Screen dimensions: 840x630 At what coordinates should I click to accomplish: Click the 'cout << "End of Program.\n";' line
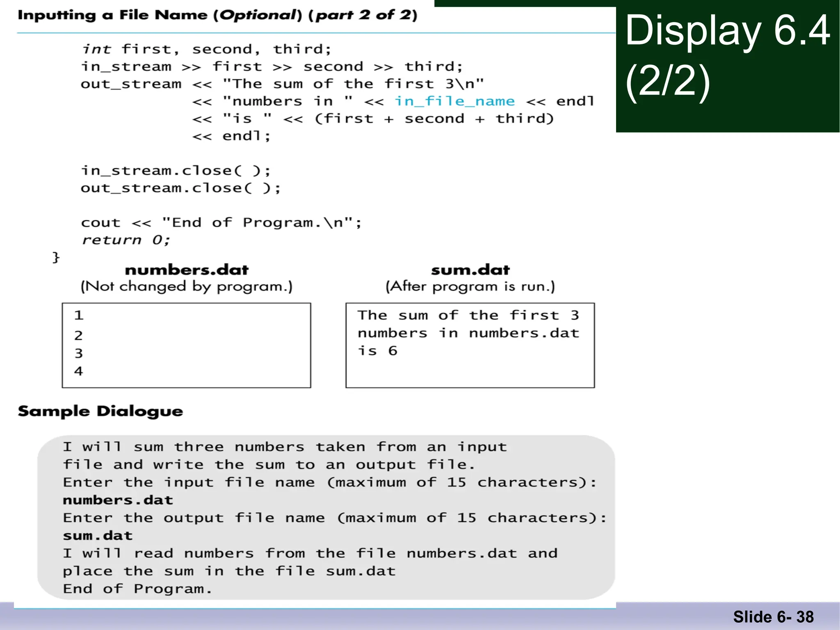(x=221, y=223)
